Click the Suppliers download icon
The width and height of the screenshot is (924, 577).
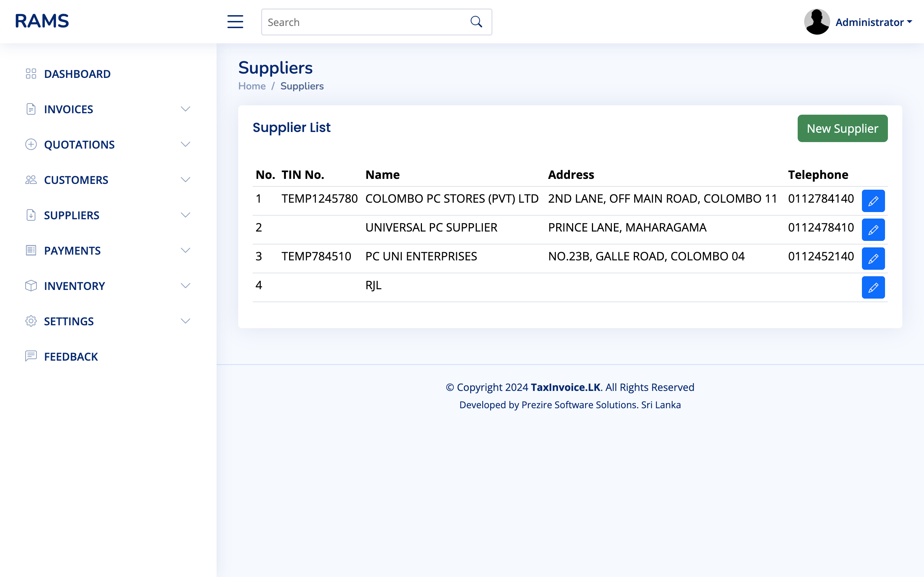click(x=31, y=215)
